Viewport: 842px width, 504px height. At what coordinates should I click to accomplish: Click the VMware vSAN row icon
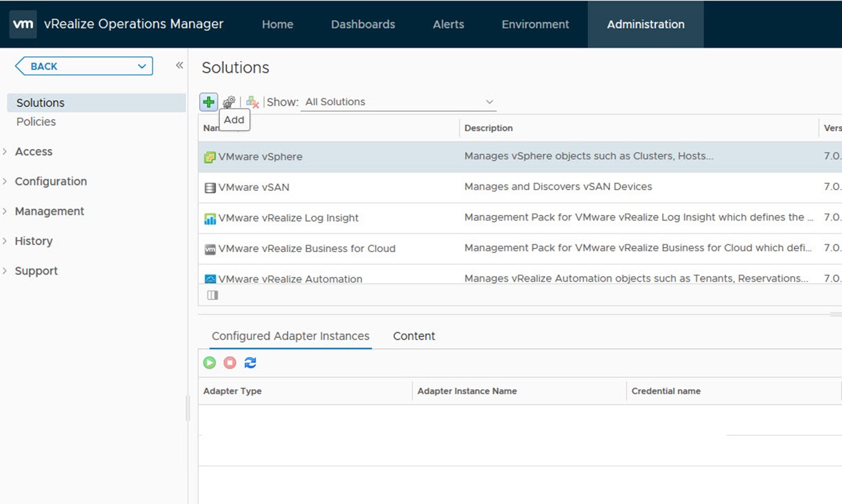click(210, 187)
